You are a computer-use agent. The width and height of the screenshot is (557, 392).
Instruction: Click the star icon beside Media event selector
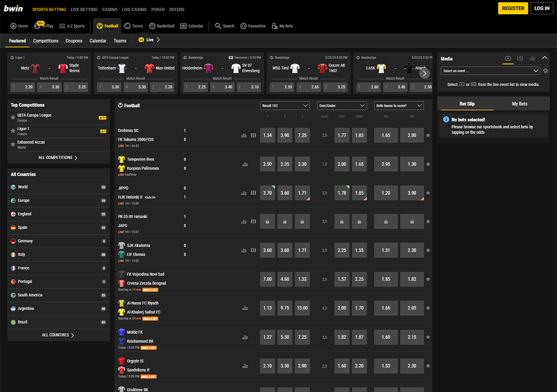546,71
